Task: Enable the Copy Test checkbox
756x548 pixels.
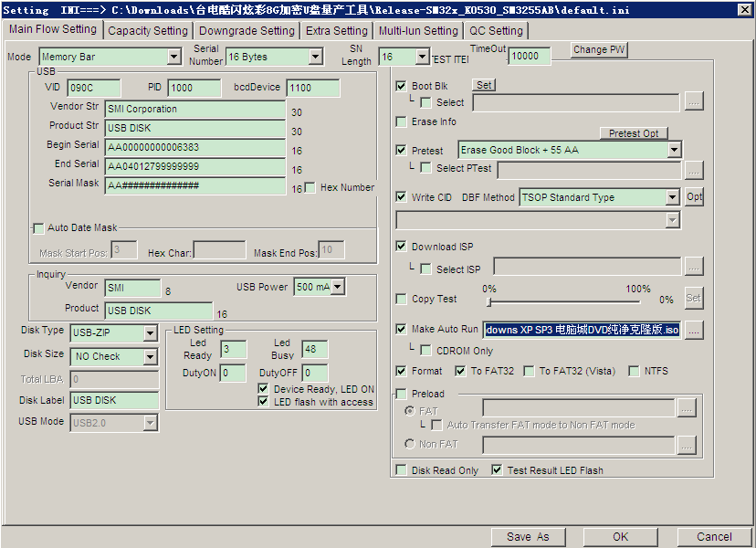Action: [x=401, y=299]
